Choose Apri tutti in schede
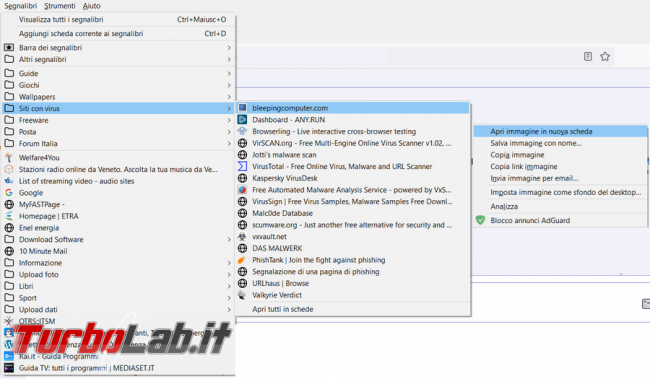650x379 pixels. click(x=353, y=309)
